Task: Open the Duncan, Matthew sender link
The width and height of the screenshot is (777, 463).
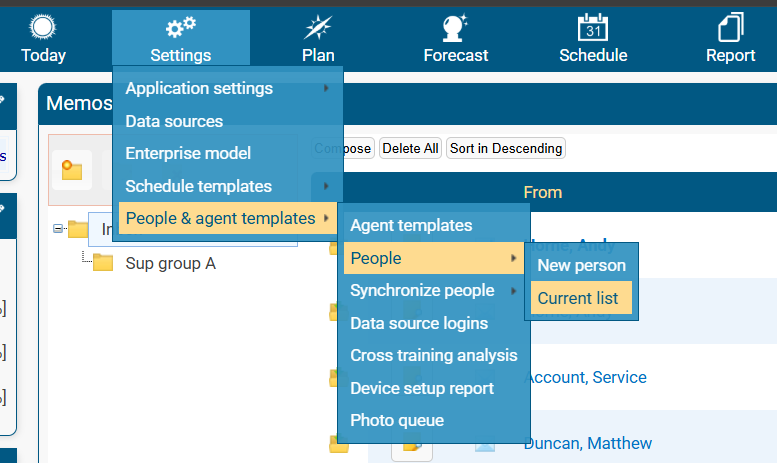Action: pyautogui.click(x=588, y=443)
